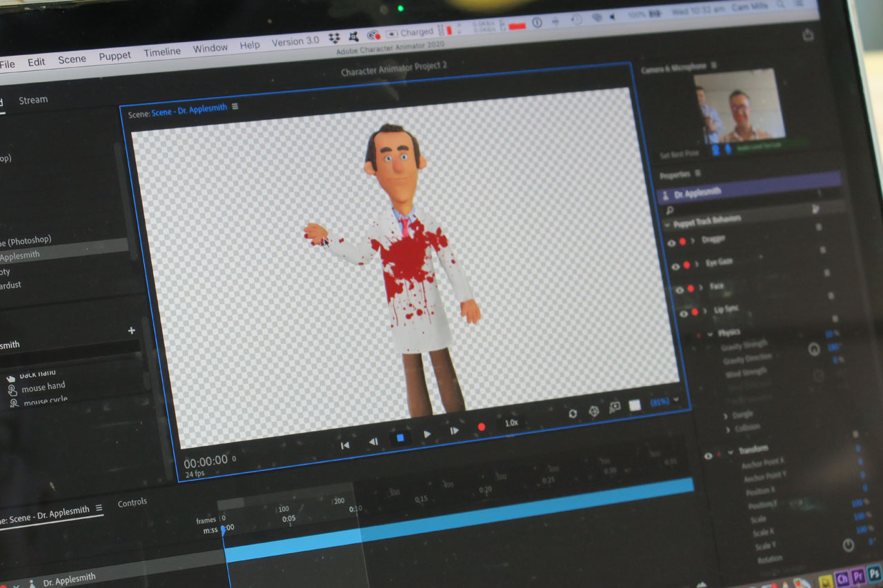The image size is (883, 588).
Task: Collapse the Transform properties section
Action: [x=731, y=452]
